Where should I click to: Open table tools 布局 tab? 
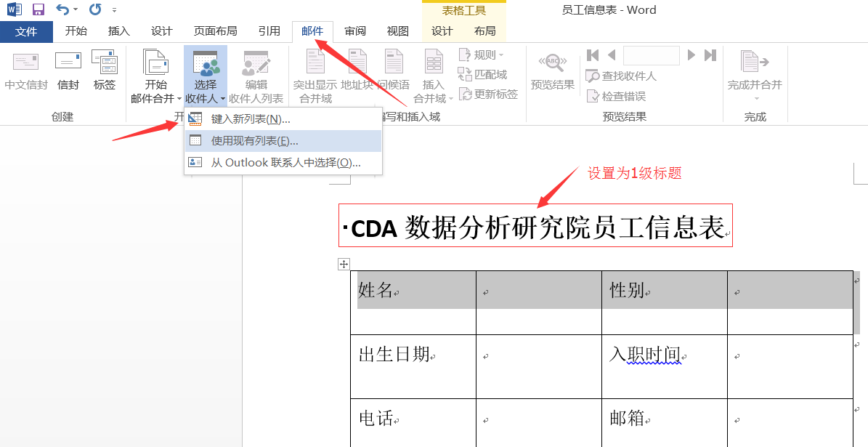pyautogui.click(x=485, y=31)
